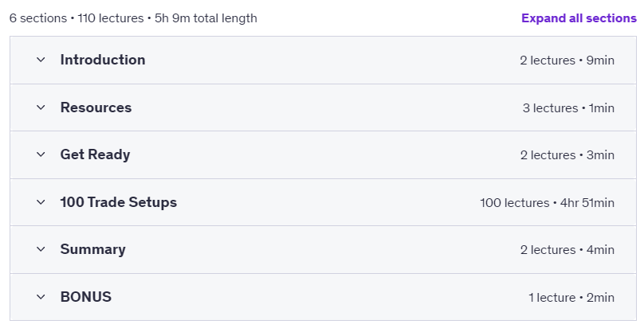
Task: Expand the BONUS section title
Action: click(86, 297)
